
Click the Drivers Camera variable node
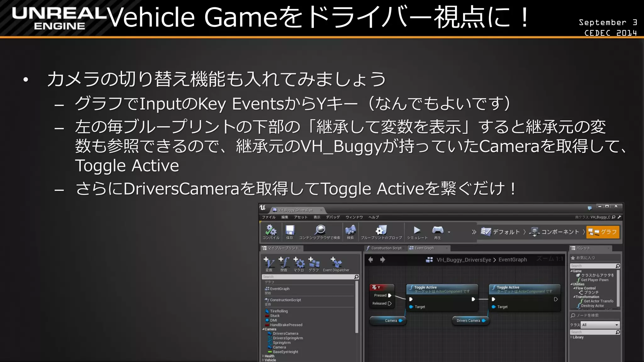tap(471, 321)
